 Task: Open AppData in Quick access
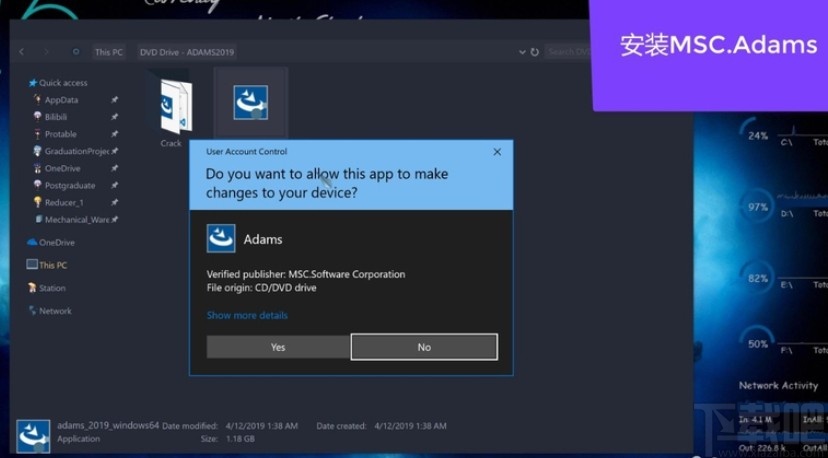61,100
